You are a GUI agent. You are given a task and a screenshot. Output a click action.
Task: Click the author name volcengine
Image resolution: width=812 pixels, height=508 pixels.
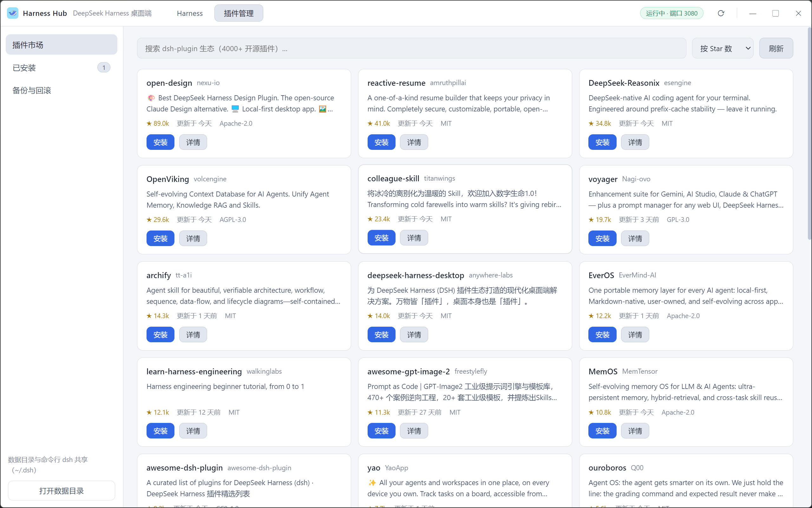[210, 179]
